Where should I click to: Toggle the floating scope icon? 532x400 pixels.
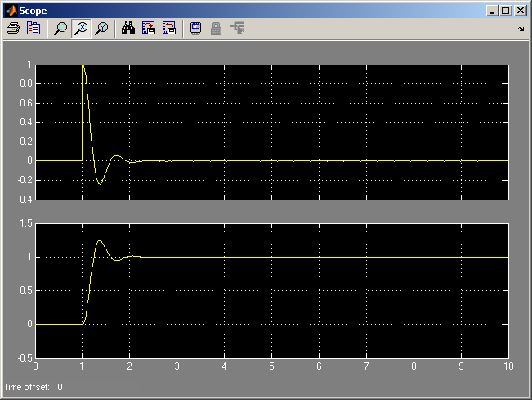(196, 28)
